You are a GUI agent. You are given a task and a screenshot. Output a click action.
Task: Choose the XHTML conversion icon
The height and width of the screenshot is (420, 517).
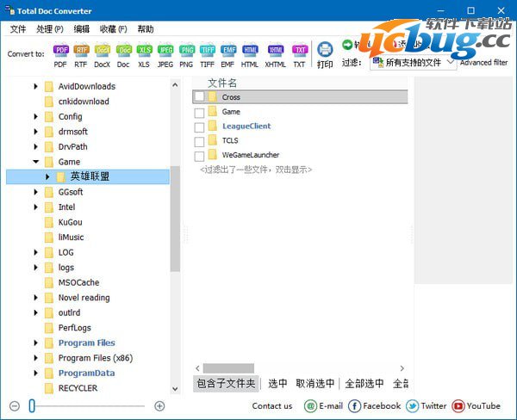276,50
